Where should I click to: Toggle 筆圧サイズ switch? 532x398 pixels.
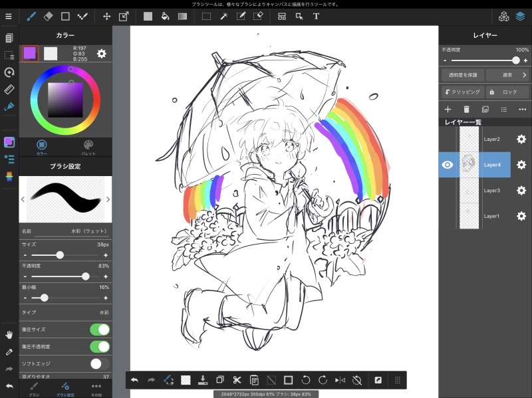pyautogui.click(x=100, y=330)
